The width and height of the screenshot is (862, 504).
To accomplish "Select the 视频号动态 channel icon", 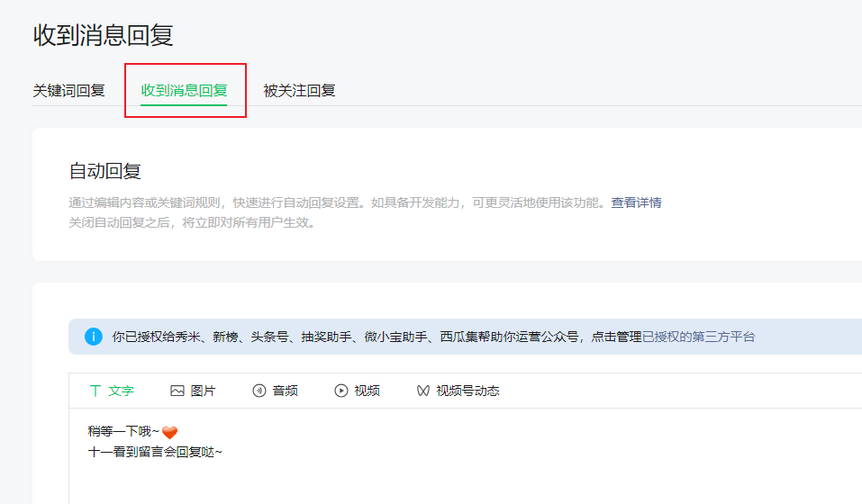I will (422, 391).
